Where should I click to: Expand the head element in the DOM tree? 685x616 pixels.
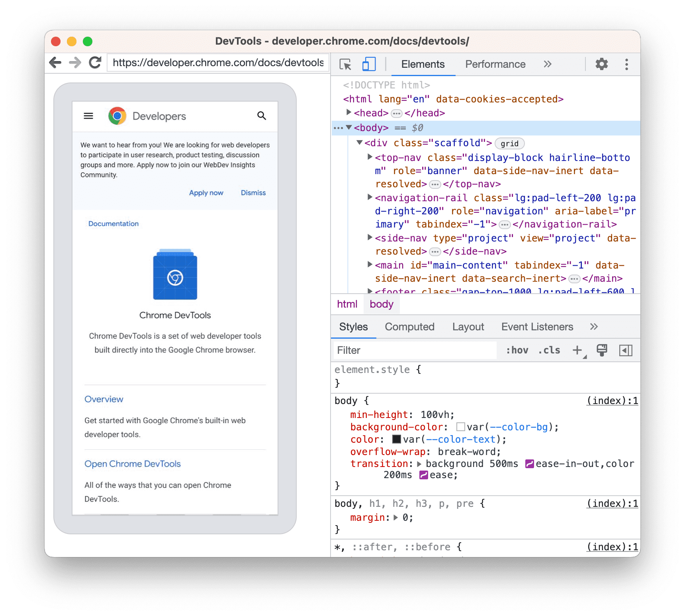pyautogui.click(x=348, y=113)
